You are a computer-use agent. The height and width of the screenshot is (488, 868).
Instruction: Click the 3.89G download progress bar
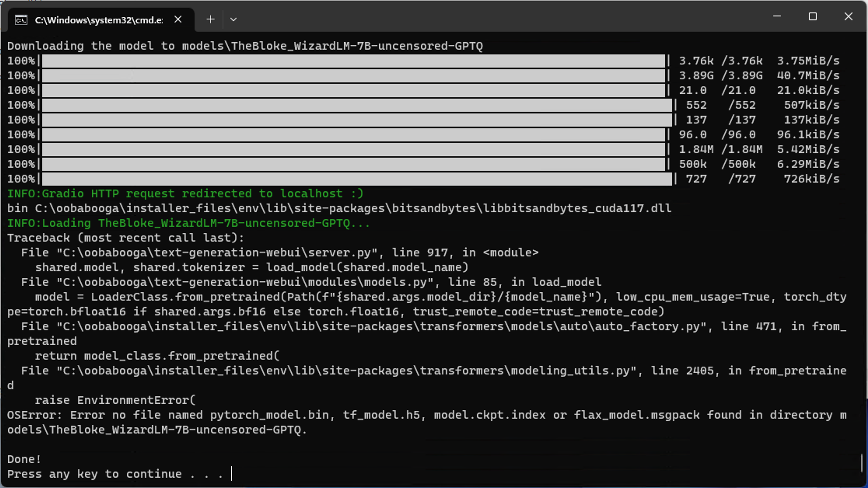(x=350, y=75)
